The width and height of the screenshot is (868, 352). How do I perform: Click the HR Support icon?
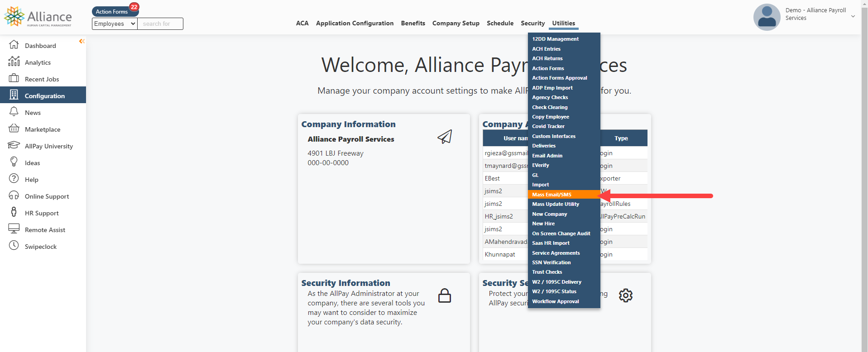(14, 212)
